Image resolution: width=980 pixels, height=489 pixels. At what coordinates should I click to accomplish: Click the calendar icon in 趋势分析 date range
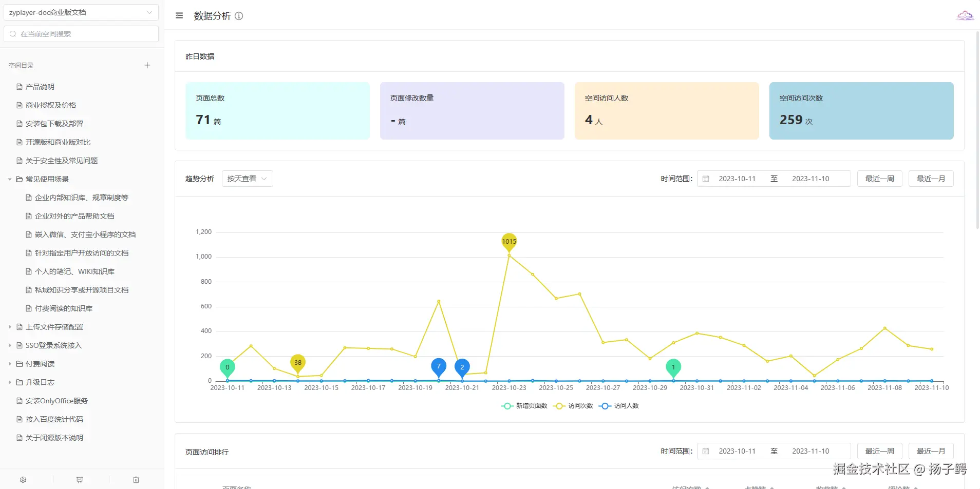click(706, 179)
